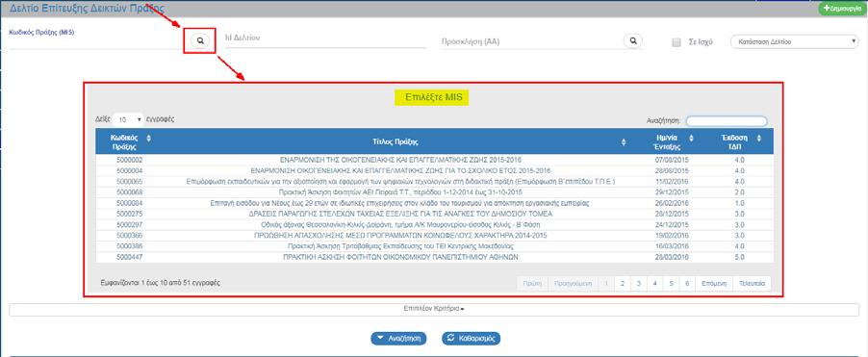Select MIS code 5000084
The height and width of the screenshot is (357, 868).
[129, 203]
